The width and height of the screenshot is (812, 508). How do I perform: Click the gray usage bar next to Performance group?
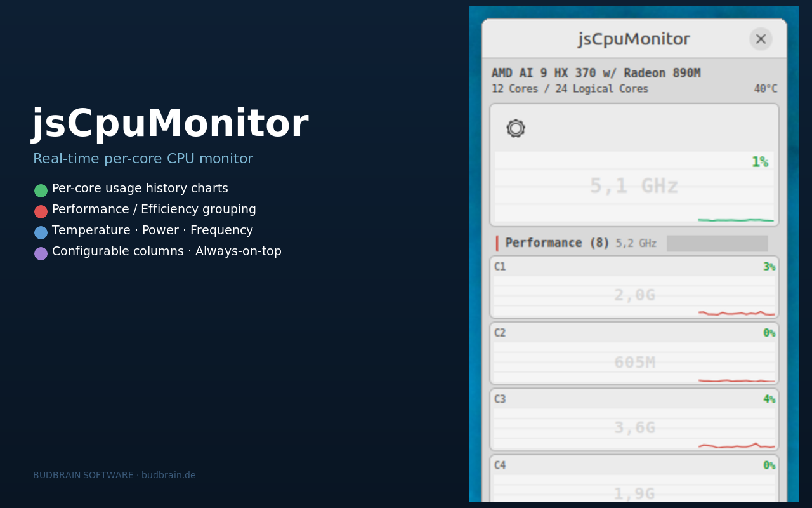tap(717, 243)
